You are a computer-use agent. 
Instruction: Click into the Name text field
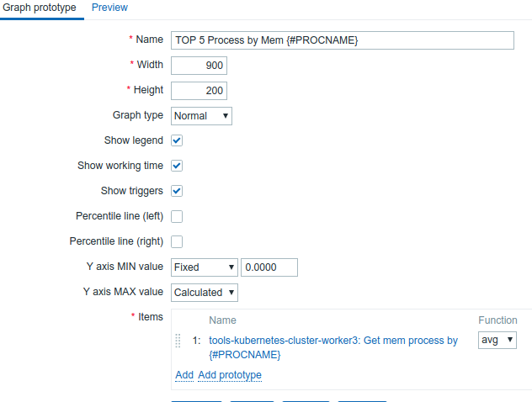point(342,40)
